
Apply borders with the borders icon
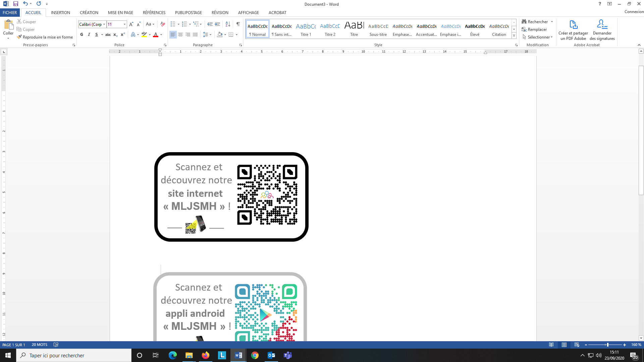pyautogui.click(x=231, y=35)
